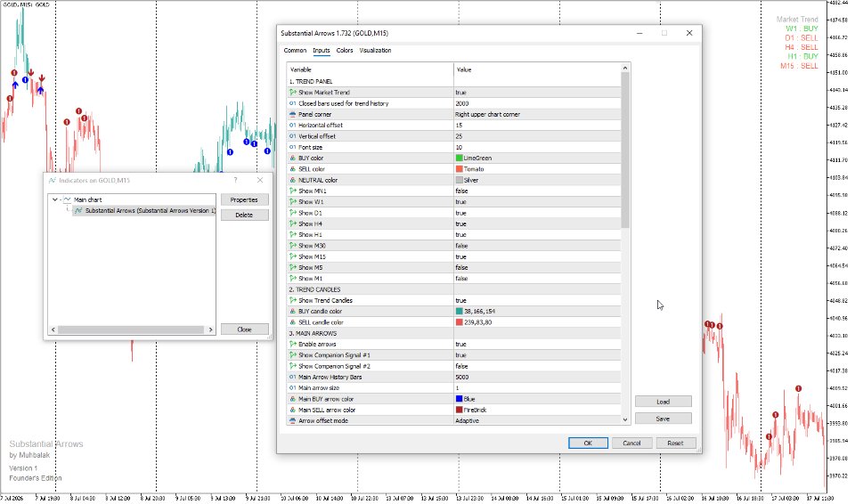Screen dimensions: 855x504
Task: Open Panel corner value Right upper chart corner
Action: [x=537, y=115]
